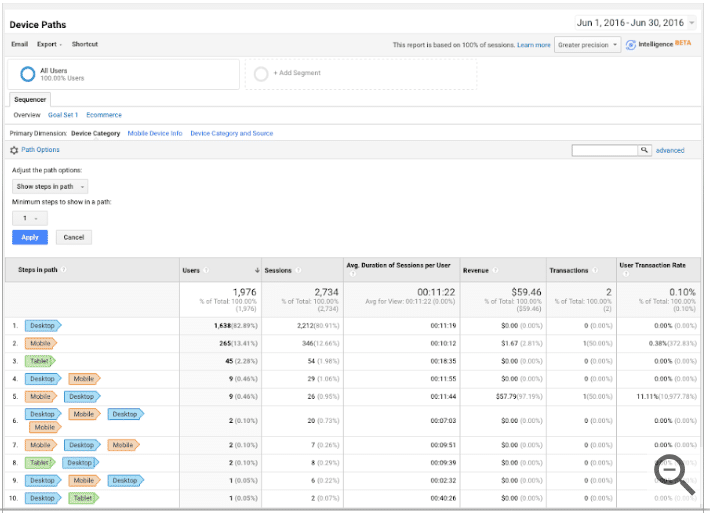Click into the table search field
The height and width of the screenshot is (516, 710).
(x=605, y=150)
